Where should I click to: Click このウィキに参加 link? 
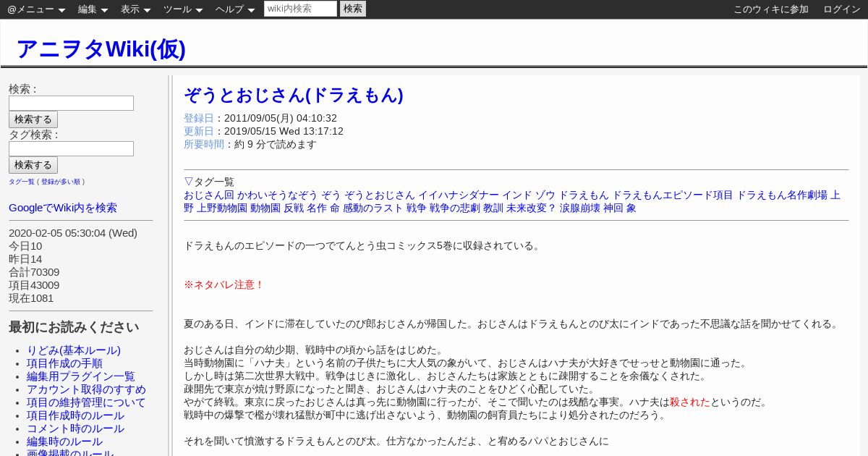click(771, 9)
